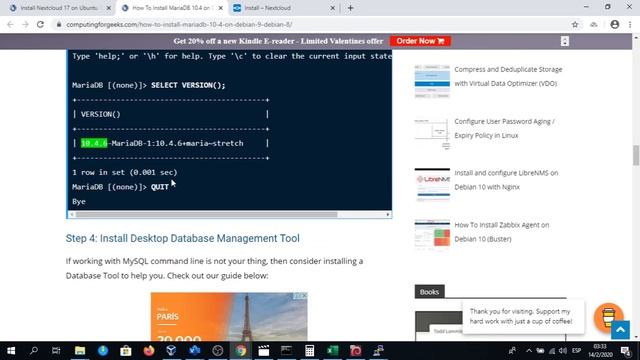The image size is (640, 360).
Task: Launch Firefox from taskbar
Action: click(149, 351)
